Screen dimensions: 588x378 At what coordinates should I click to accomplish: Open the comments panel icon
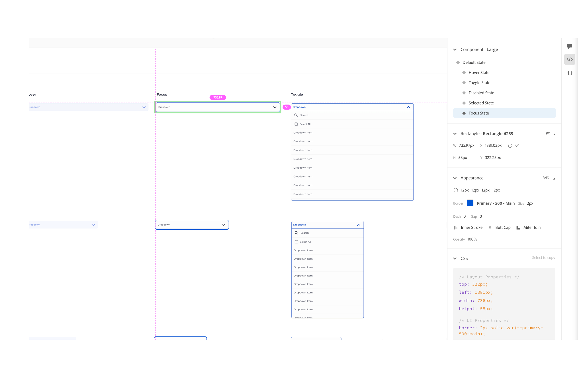569,46
